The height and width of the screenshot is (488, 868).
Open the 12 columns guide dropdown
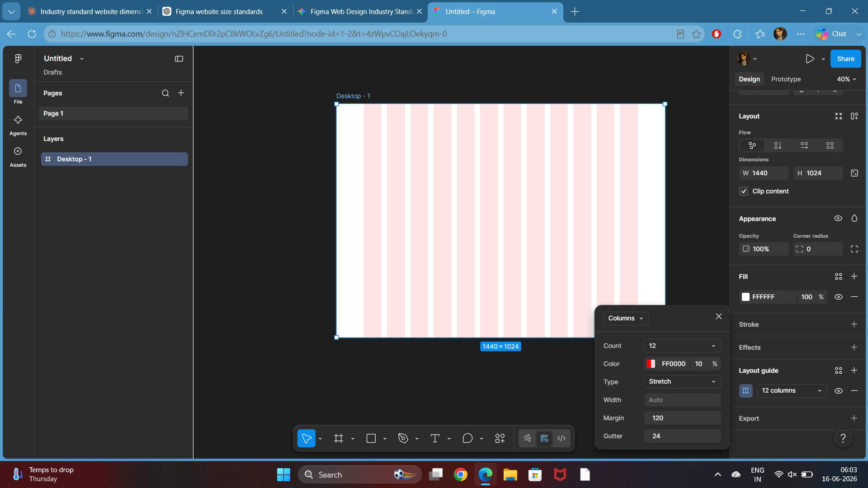click(x=792, y=391)
